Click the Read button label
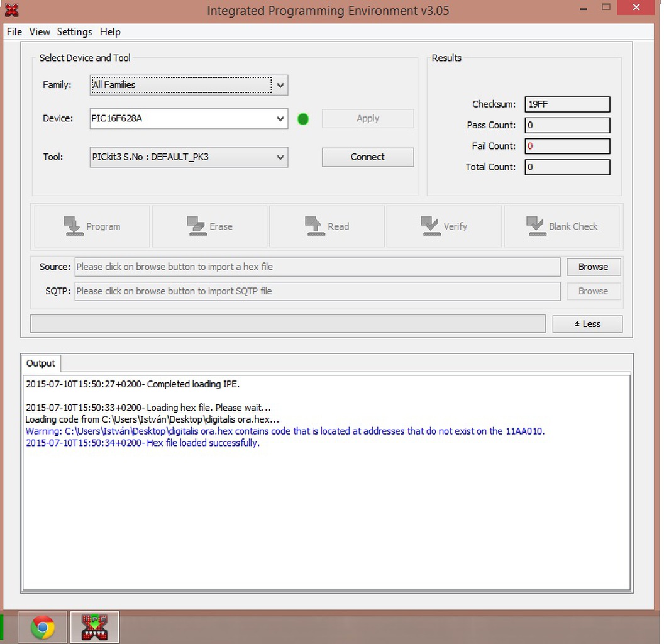The image size is (664, 644). [338, 226]
